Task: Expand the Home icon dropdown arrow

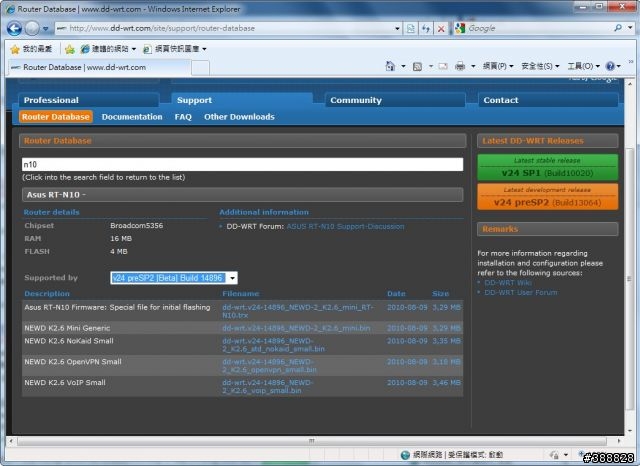Action: point(403,66)
